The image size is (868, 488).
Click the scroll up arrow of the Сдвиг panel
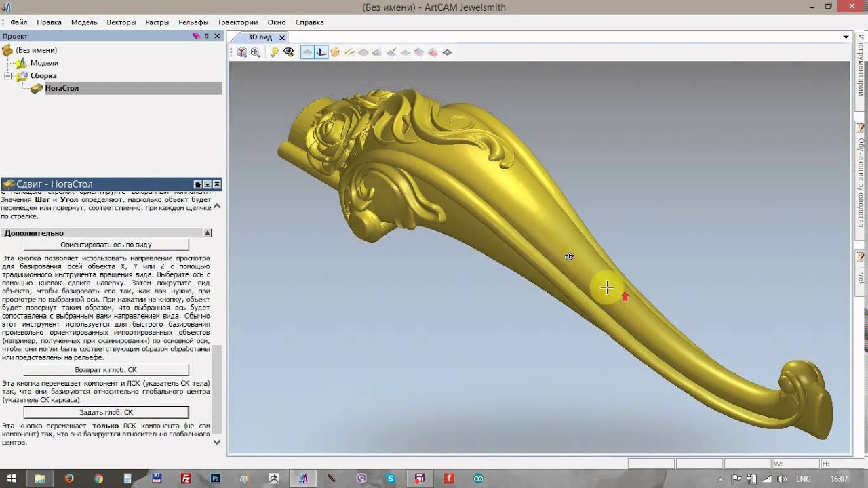(x=217, y=206)
